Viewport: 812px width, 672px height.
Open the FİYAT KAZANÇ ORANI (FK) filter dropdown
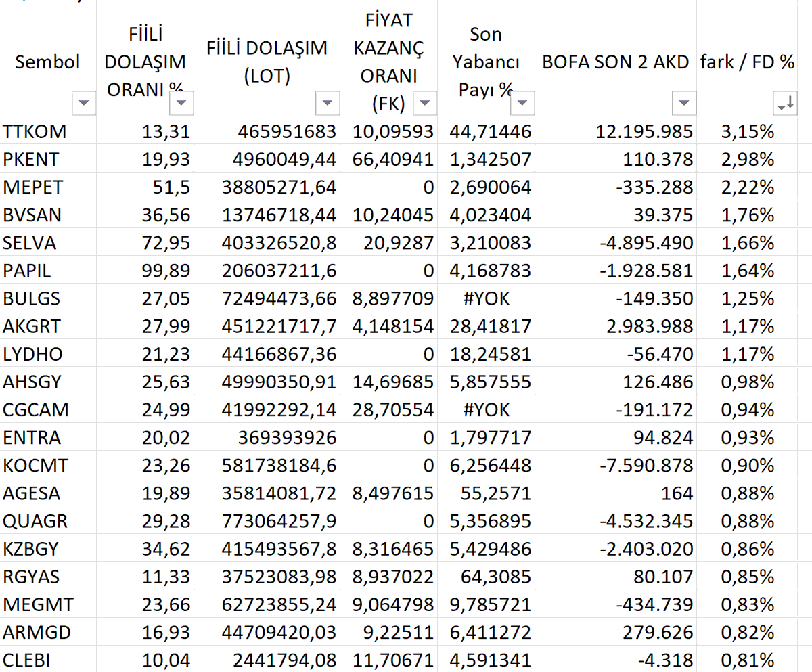[425, 103]
